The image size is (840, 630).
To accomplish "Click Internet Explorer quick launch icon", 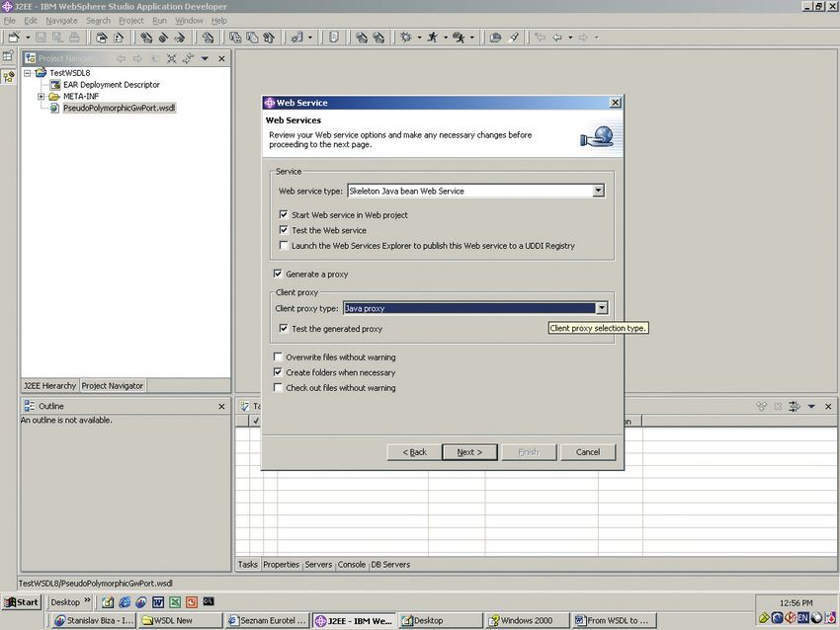I will [125, 602].
